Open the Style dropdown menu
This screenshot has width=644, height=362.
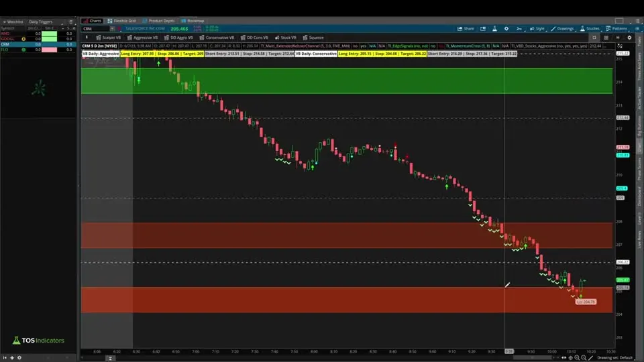[537, 29]
